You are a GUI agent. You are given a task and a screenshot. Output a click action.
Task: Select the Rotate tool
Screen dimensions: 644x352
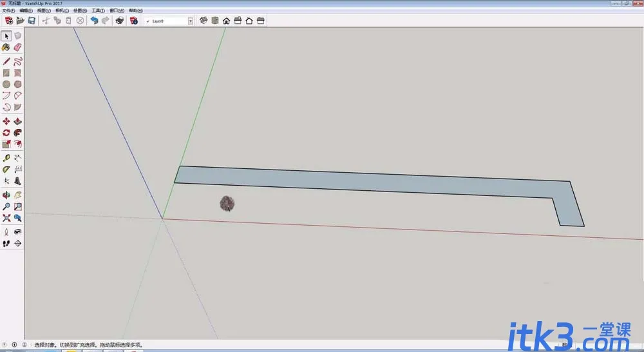pyautogui.click(x=6, y=133)
